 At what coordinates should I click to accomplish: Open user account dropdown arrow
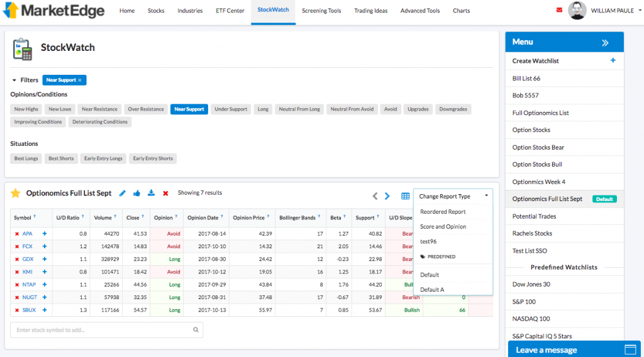click(640, 11)
